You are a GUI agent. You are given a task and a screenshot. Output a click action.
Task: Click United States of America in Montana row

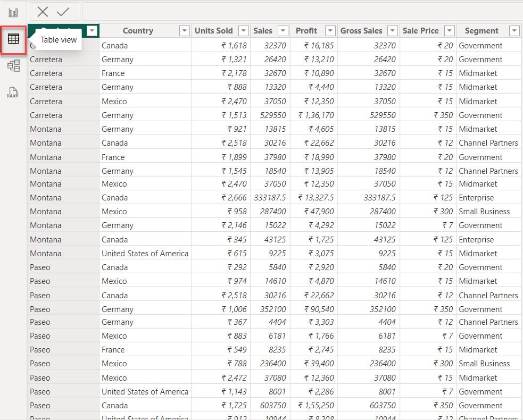[145, 254]
